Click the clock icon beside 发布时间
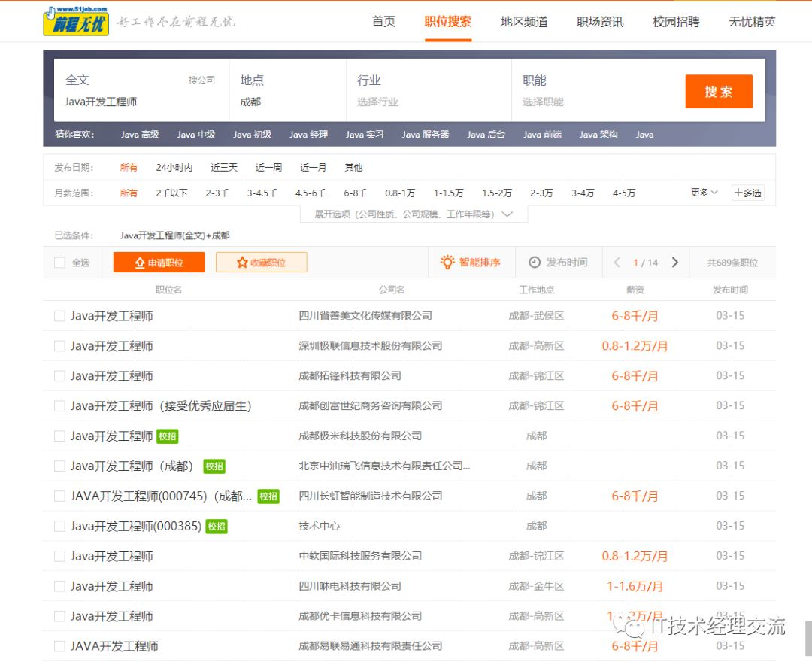 click(535, 263)
